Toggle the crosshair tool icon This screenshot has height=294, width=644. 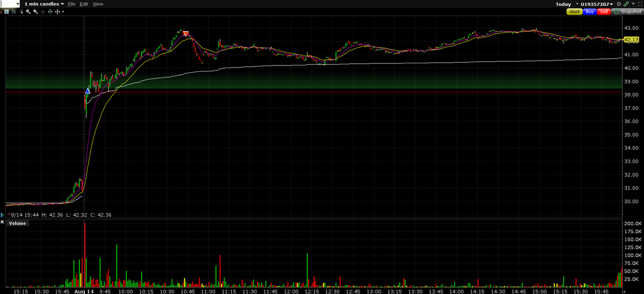point(43,12)
